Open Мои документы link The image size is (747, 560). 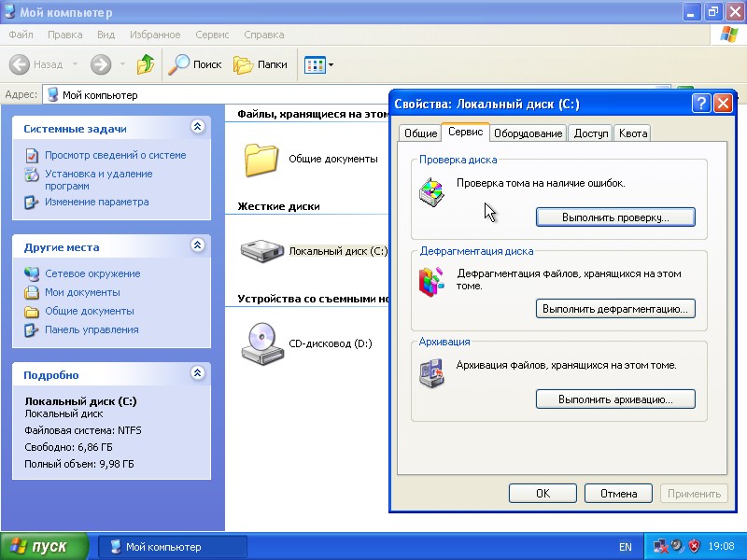(82, 292)
